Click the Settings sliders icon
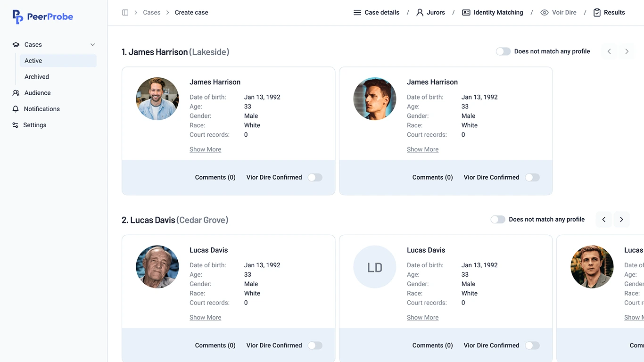The image size is (644, 362). tap(16, 125)
